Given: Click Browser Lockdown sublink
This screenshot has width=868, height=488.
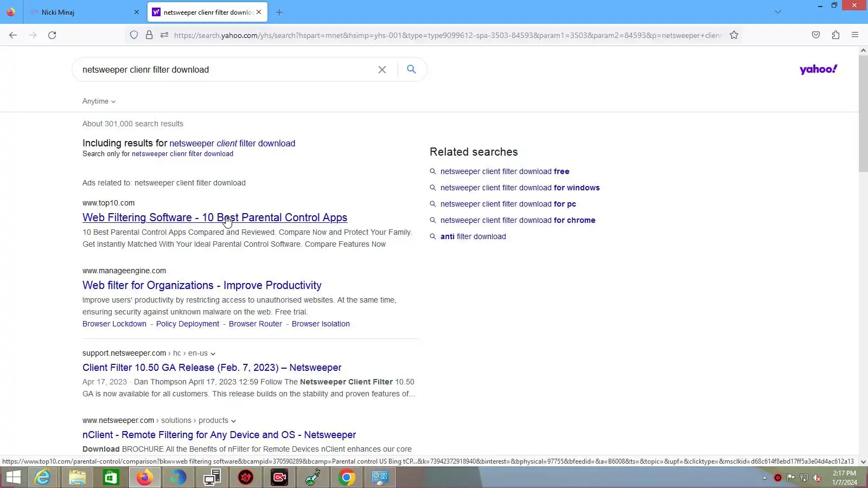Looking at the screenshot, I should pyautogui.click(x=114, y=324).
